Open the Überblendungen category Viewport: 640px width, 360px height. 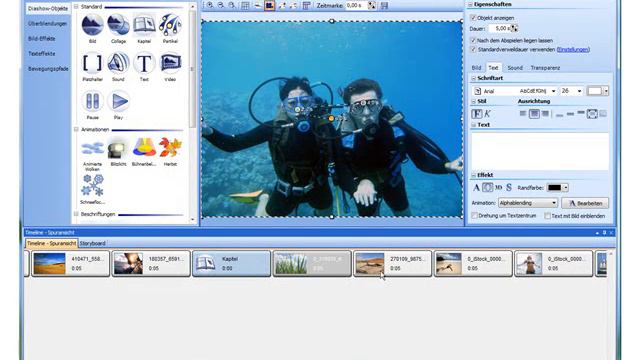(x=47, y=24)
